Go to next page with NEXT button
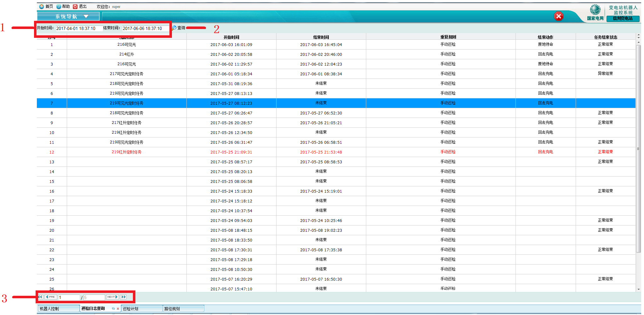 (112, 297)
